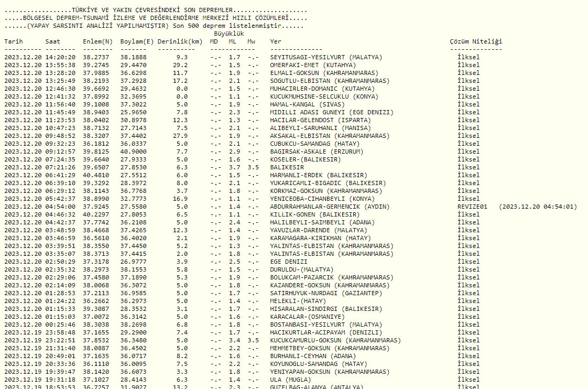The image size is (588, 389).
Task: Select the SEYITUSAGI-YESILYURT (MALATYA) location
Action: [326, 57]
